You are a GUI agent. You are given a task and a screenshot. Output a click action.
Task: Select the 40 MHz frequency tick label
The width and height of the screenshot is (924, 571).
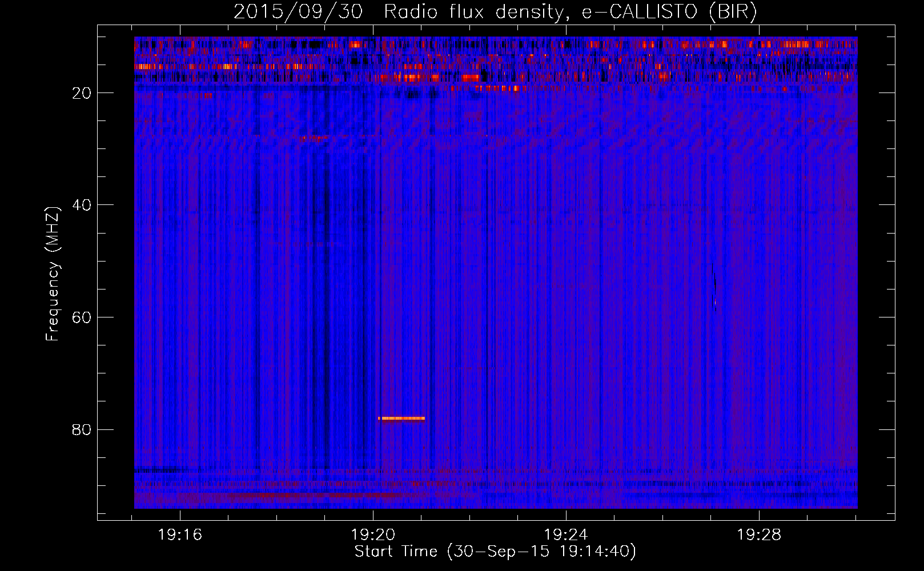coord(82,206)
